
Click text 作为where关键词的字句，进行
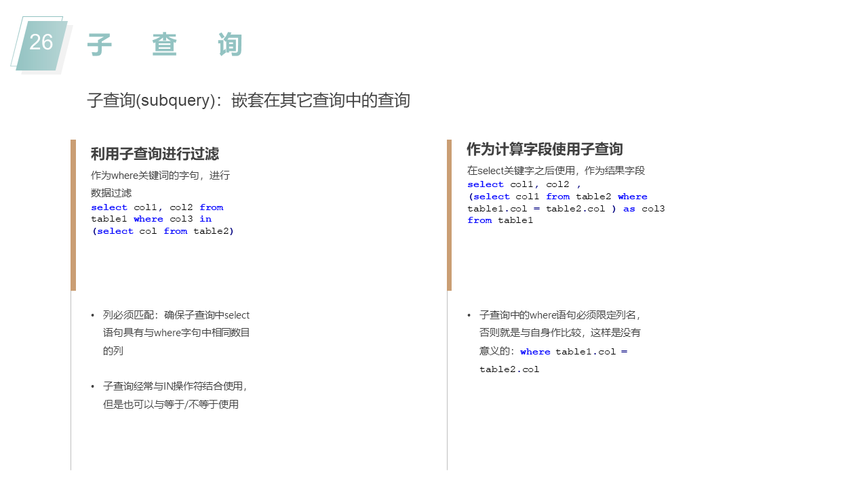point(161,176)
